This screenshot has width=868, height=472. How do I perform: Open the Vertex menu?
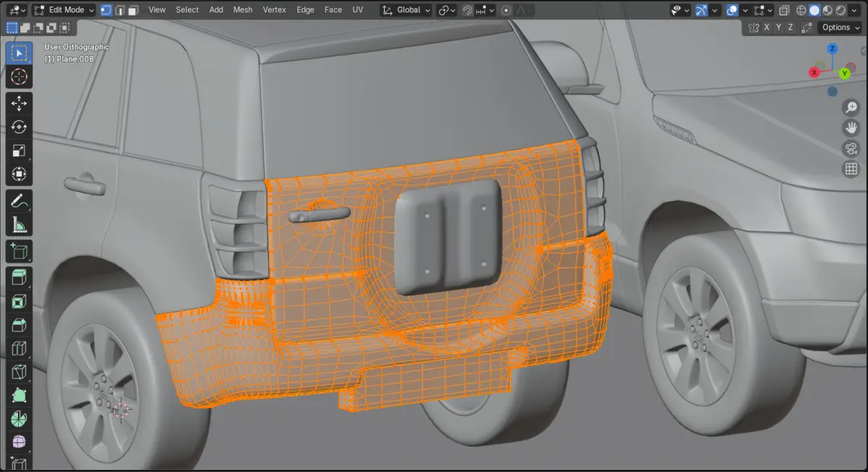coord(275,10)
